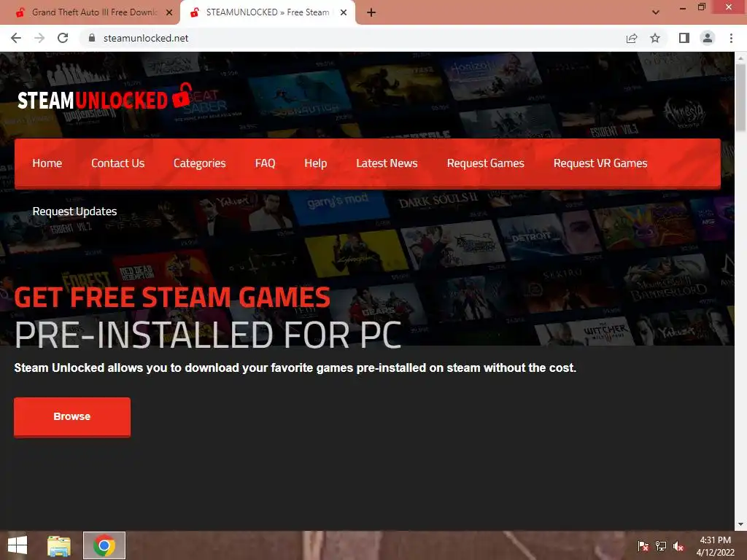Image resolution: width=747 pixels, height=560 pixels.
Task: Click the GET FREE STEAM GAMES heading
Action: (x=172, y=297)
